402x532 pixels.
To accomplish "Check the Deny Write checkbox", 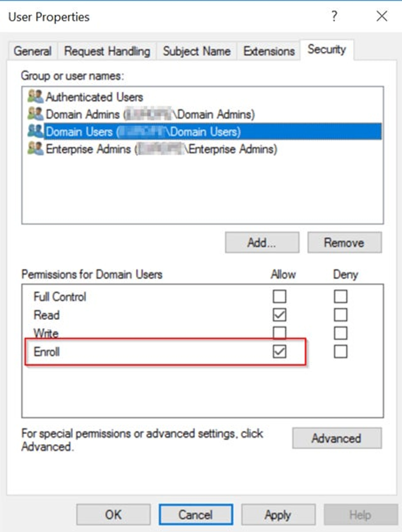I will [x=341, y=333].
